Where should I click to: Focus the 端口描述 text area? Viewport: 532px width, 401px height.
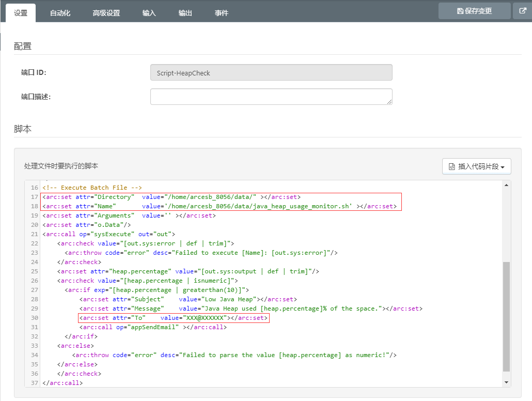pos(271,97)
